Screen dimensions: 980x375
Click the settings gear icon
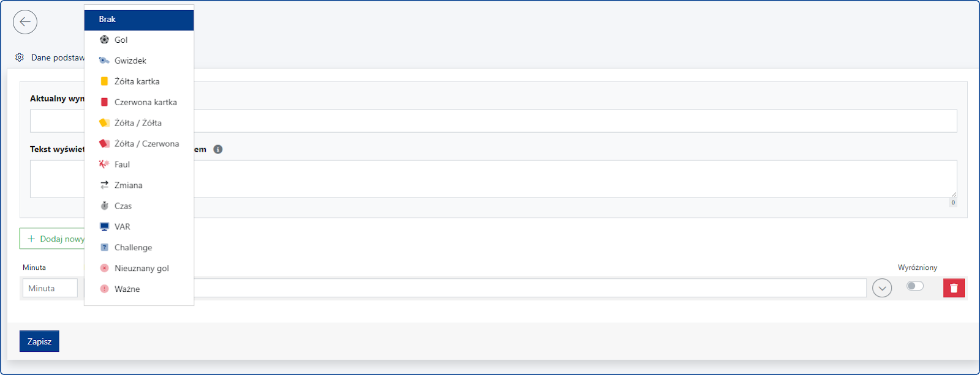pos(20,58)
